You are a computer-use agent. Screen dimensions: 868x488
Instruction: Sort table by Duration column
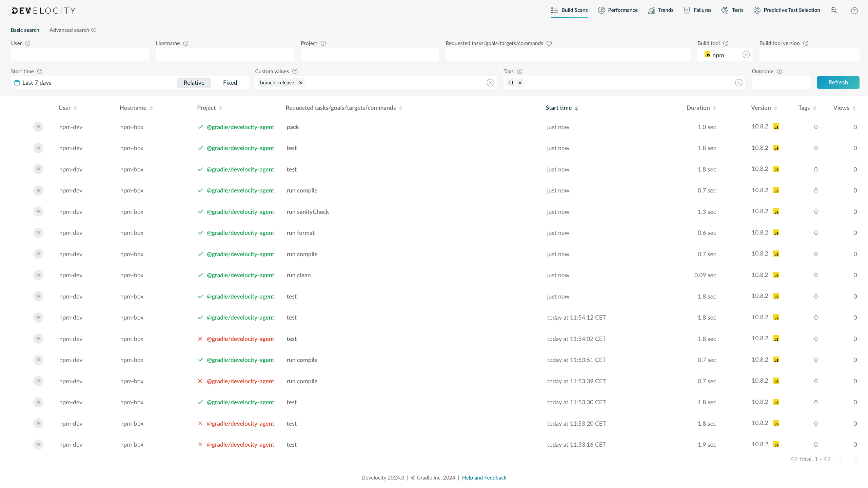[x=701, y=108]
